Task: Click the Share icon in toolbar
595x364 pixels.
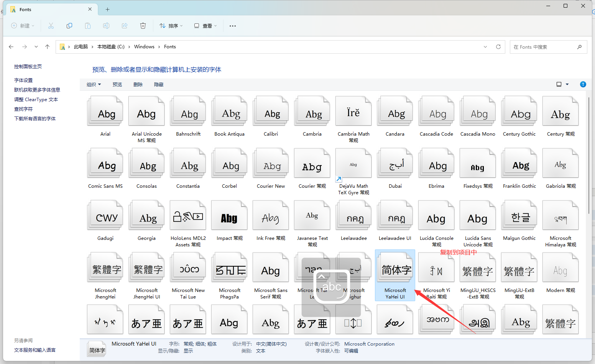Action: point(125,26)
